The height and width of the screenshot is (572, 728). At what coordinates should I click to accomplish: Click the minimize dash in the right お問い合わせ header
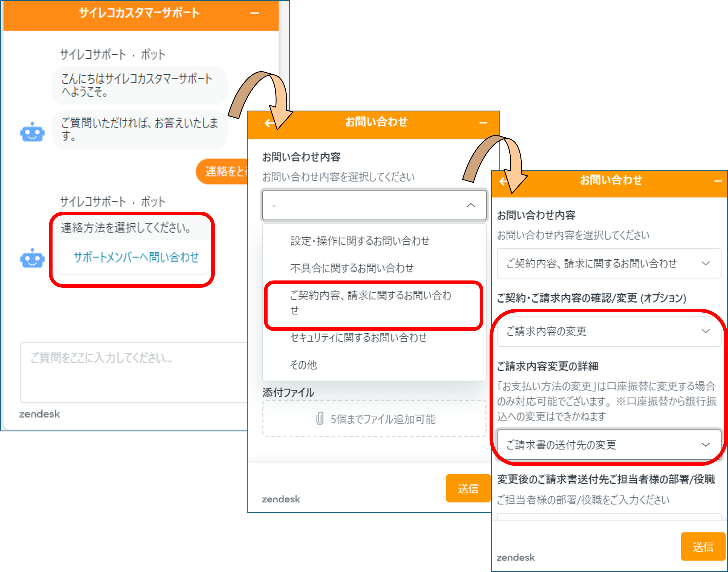718,181
